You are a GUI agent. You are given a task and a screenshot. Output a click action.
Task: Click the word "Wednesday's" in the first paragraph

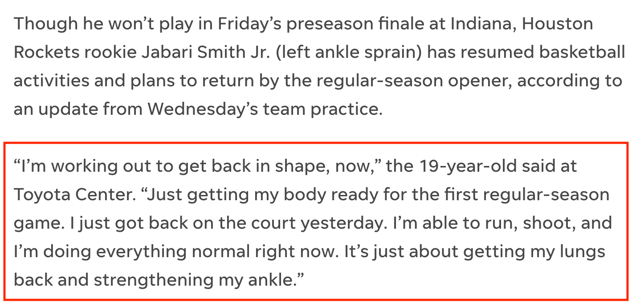click(x=203, y=109)
